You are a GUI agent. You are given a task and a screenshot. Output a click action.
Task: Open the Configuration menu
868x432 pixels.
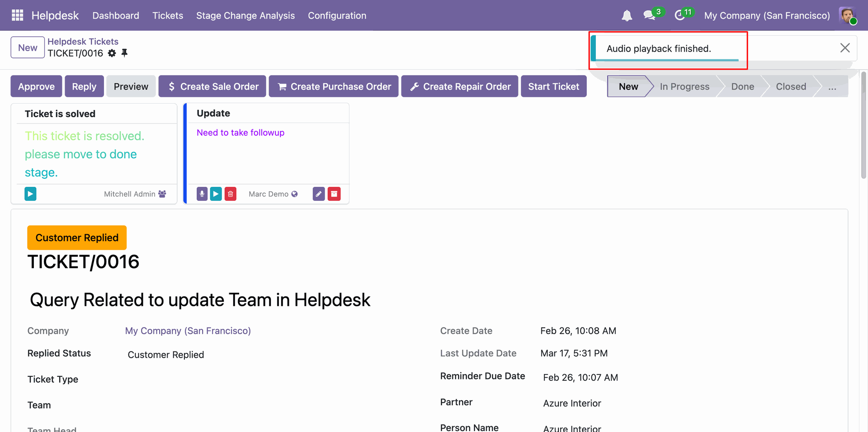[337, 15]
